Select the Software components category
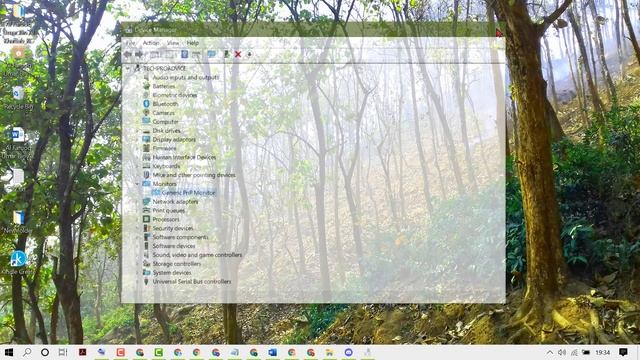Image resolution: width=640 pixels, height=360 pixels. [x=180, y=237]
